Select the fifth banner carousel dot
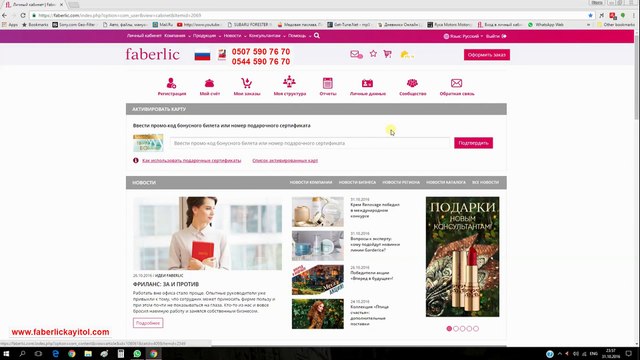Screen dimensions: 640x360 click(476, 329)
